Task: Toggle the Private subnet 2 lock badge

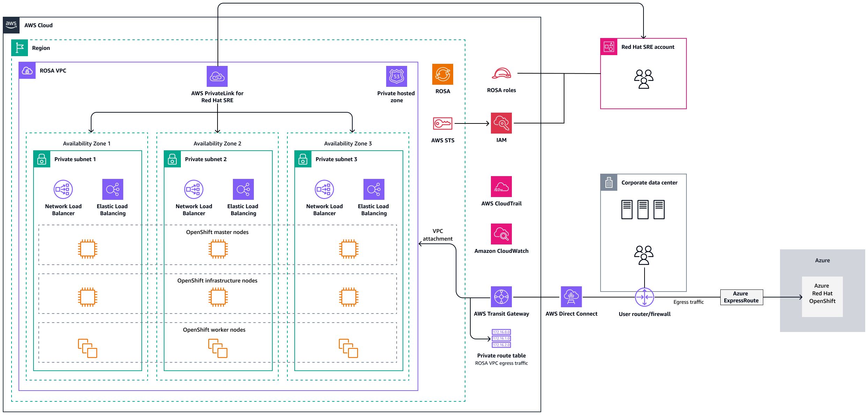Action: (172, 159)
